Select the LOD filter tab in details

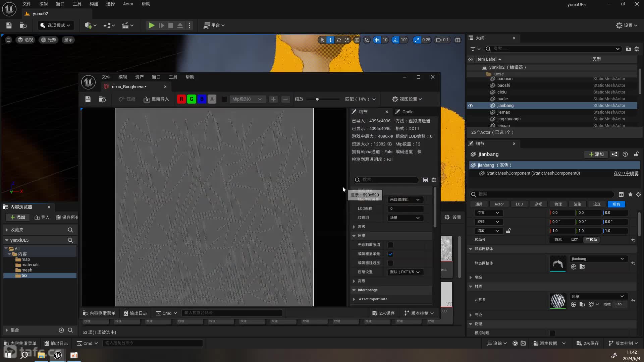point(519,204)
